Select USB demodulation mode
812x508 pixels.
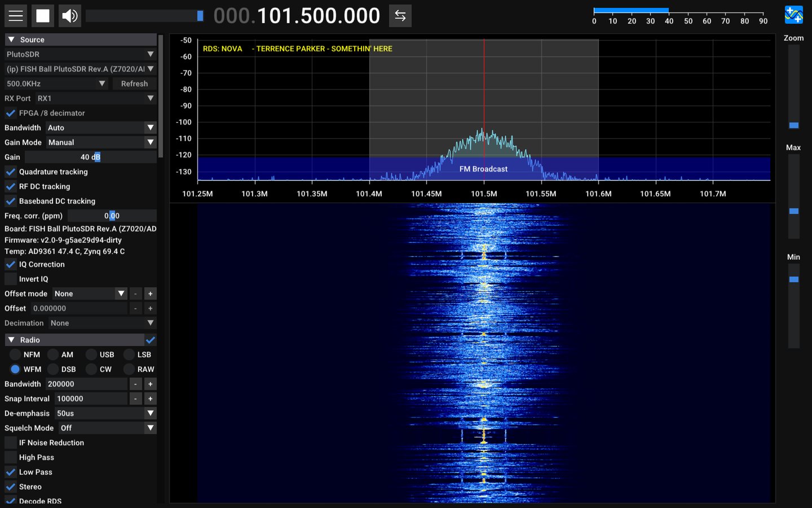click(x=91, y=354)
